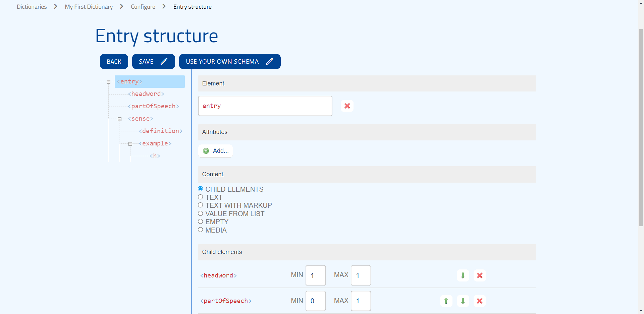This screenshot has height=314, width=644.
Task: Collapse the sense node in tree
Action: (119, 119)
